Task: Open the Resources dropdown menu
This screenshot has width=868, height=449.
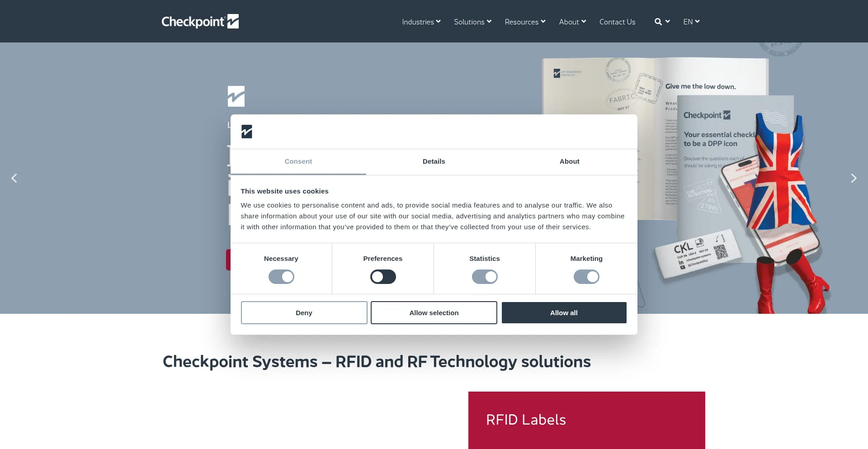Action: [525, 22]
